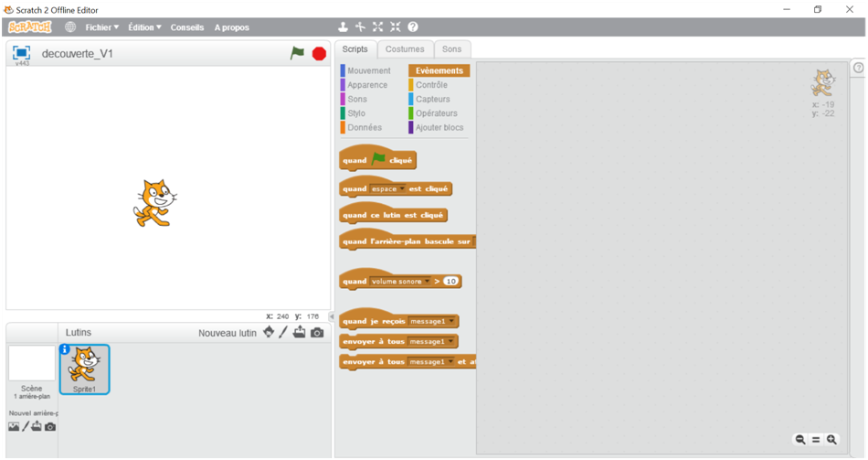Switch stage to full-screen presentation mode
The height and width of the screenshot is (460, 868).
22,53
